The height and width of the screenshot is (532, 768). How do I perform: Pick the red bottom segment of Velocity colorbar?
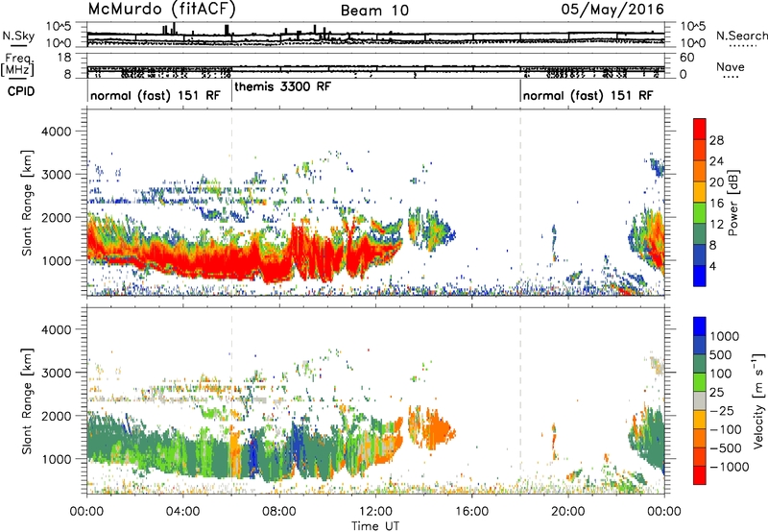click(700, 475)
